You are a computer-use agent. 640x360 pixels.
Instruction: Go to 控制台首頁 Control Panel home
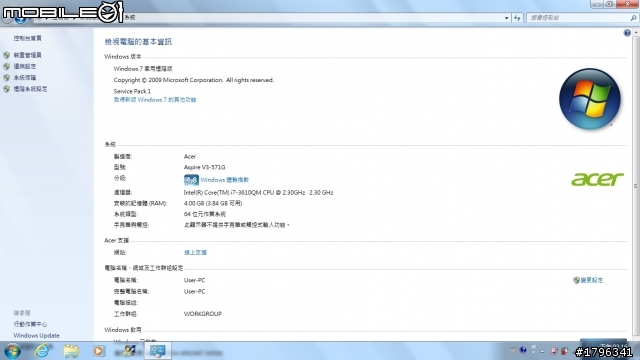pos(27,38)
